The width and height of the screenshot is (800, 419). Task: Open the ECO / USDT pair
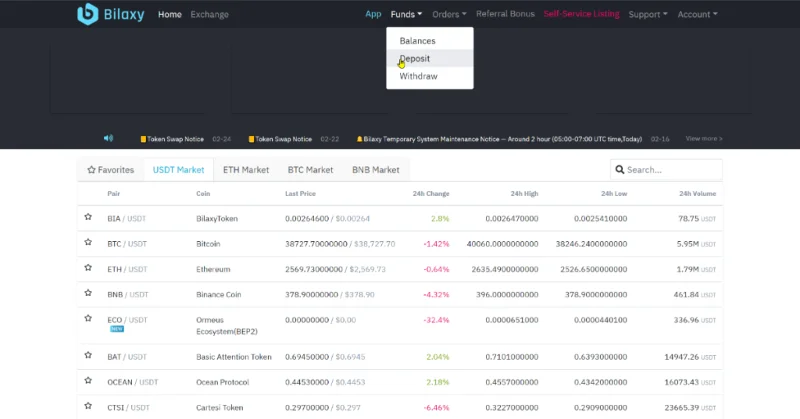(127, 320)
